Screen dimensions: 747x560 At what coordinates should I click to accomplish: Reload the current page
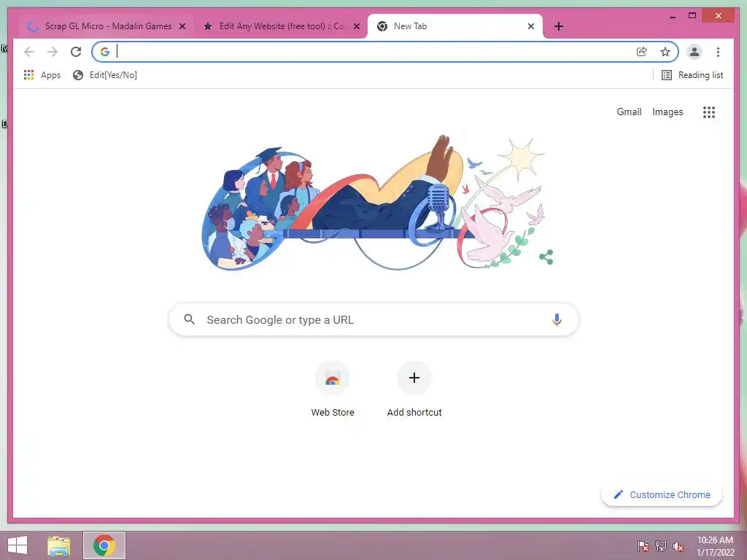pos(76,52)
